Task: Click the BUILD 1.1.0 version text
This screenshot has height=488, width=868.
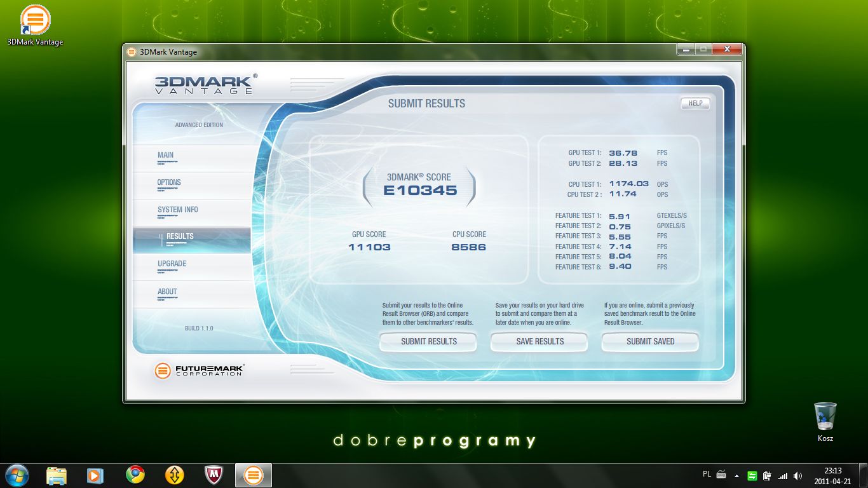Action: click(x=199, y=329)
